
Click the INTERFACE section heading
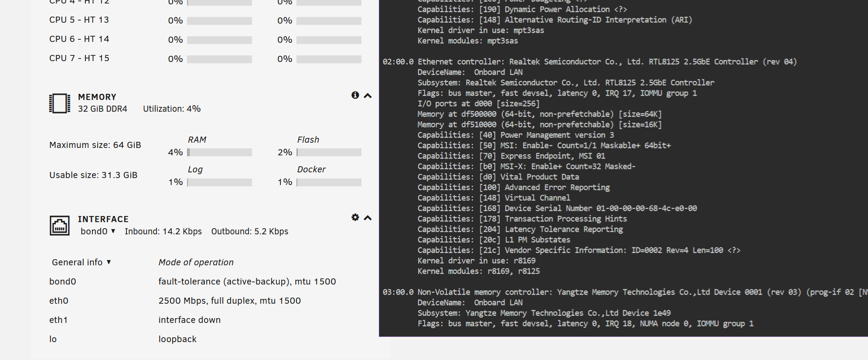tap(103, 219)
